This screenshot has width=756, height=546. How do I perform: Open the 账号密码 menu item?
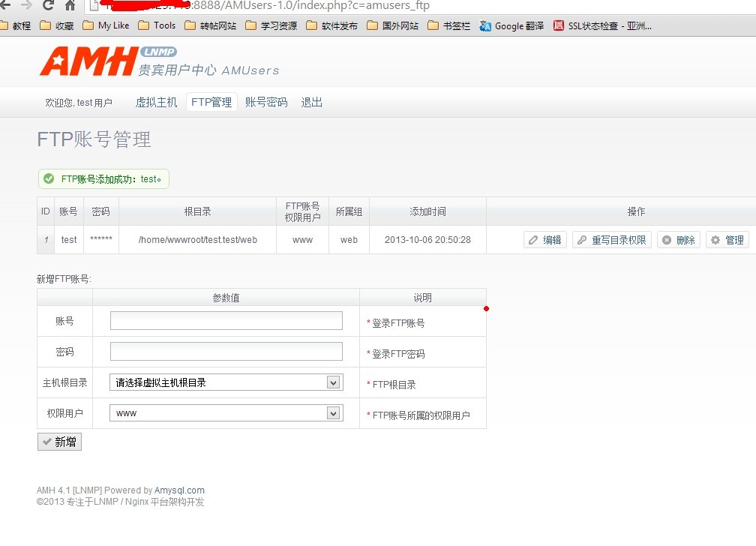[266, 103]
